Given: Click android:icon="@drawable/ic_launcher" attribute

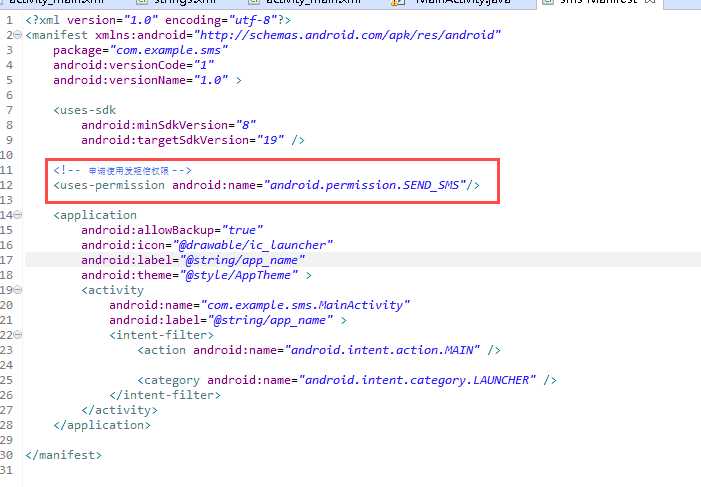Looking at the screenshot, I should [207, 245].
